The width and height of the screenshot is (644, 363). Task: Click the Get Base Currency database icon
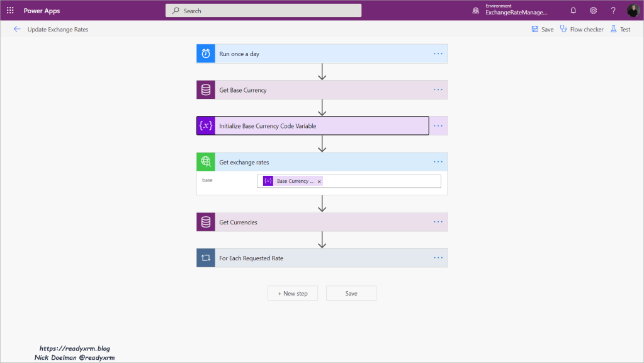(206, 90)
